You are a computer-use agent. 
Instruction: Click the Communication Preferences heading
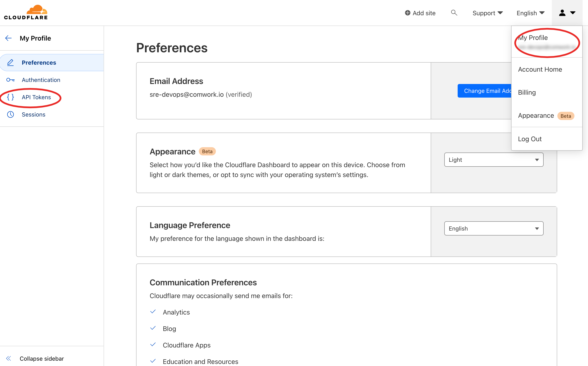click(203, 282)
